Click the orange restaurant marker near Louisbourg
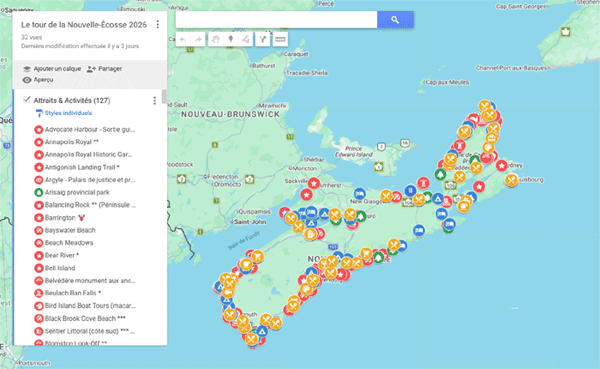The image size is (600, 369). 512,180
